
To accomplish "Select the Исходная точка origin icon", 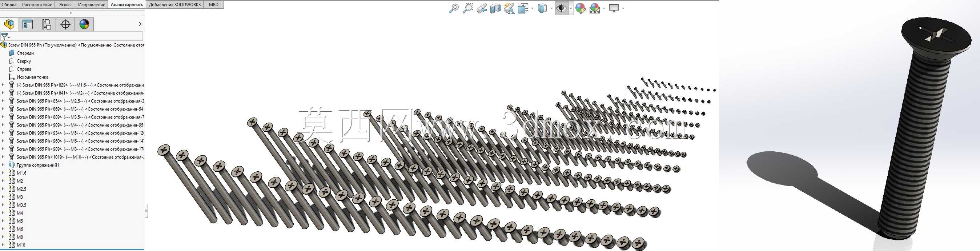I will point(12,77).
